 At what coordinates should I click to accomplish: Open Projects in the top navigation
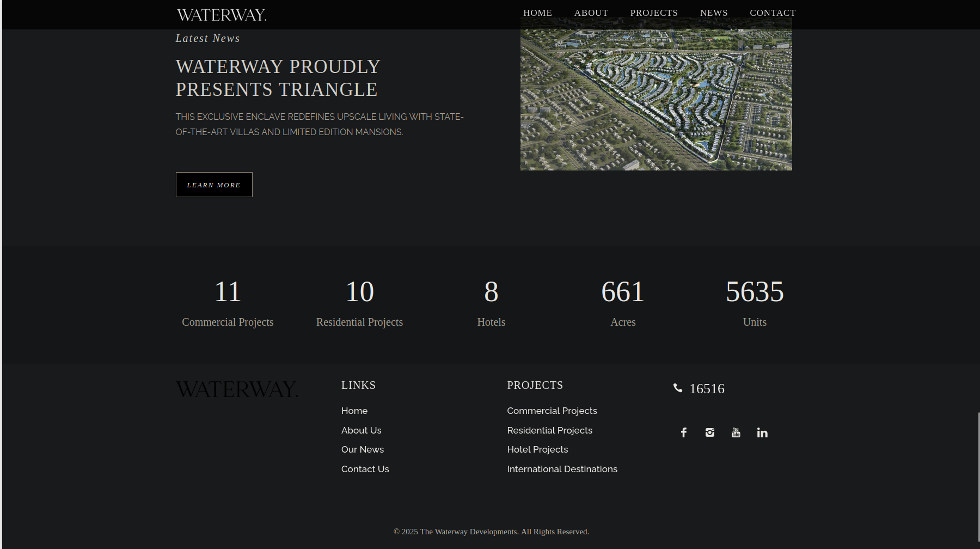click(654, 13)
